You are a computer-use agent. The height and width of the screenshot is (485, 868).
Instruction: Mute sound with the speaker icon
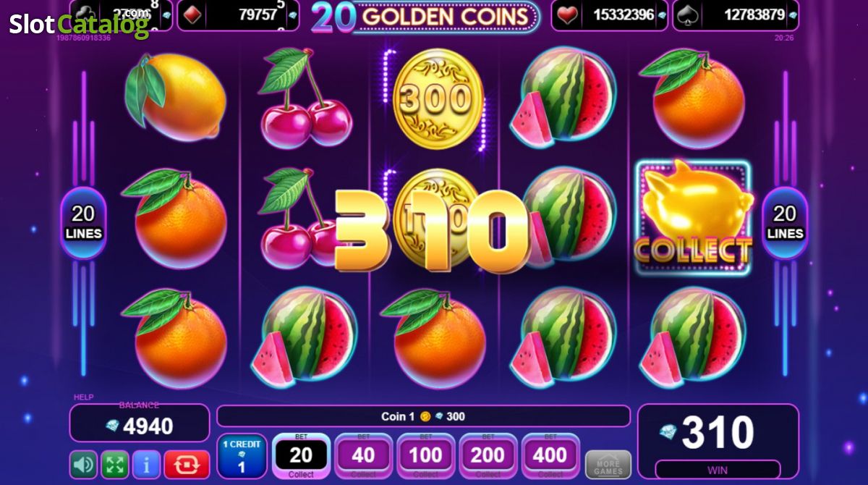(83, 464)
